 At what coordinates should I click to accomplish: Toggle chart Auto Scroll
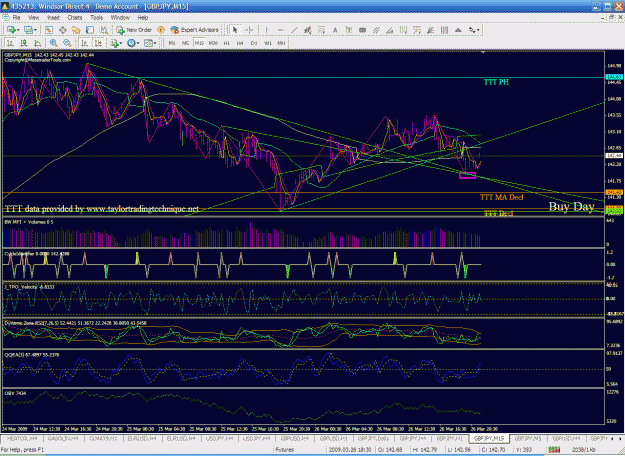tap(85, 43)
